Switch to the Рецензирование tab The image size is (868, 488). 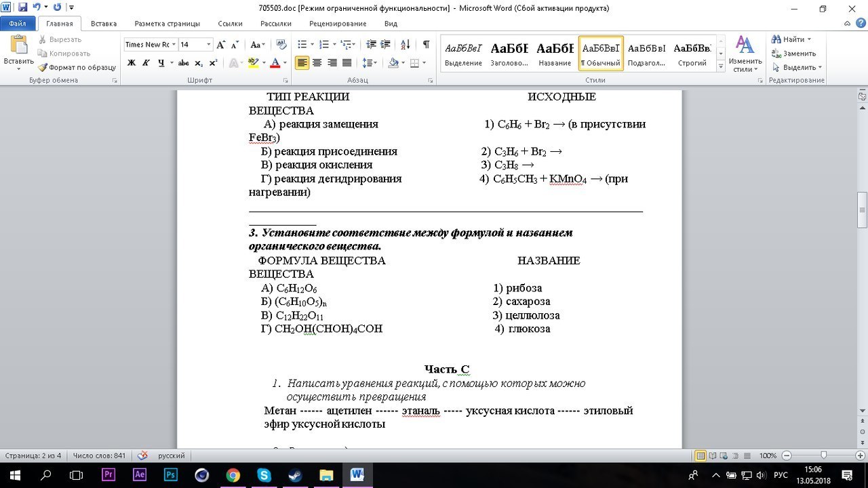click(x=338, y=24)
